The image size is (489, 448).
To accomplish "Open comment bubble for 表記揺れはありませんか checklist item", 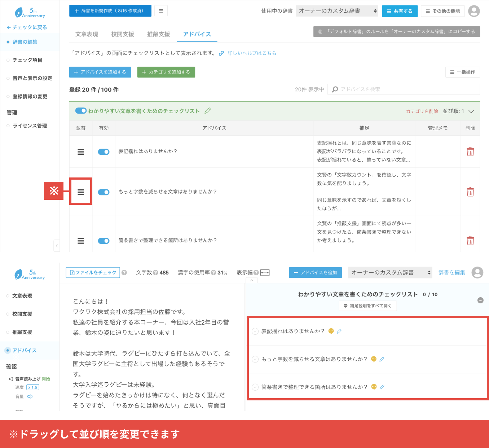I will pyautogui.click(x=331, y=331).
